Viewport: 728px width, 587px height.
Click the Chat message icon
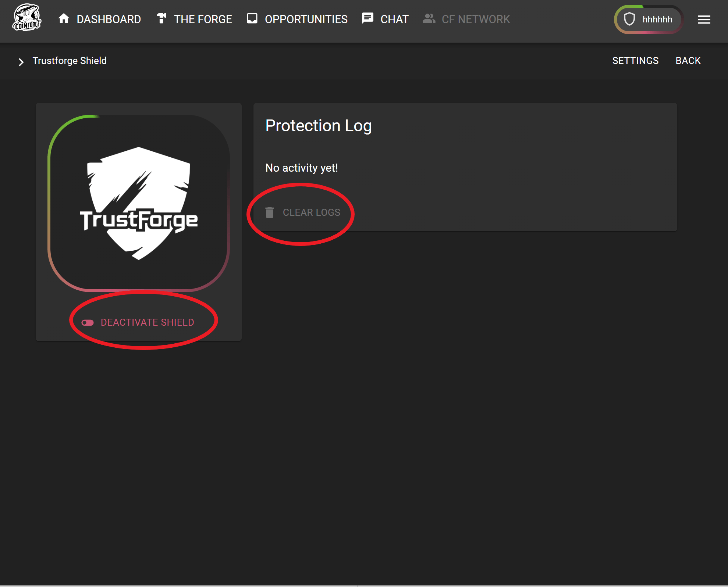click(367, 19)
